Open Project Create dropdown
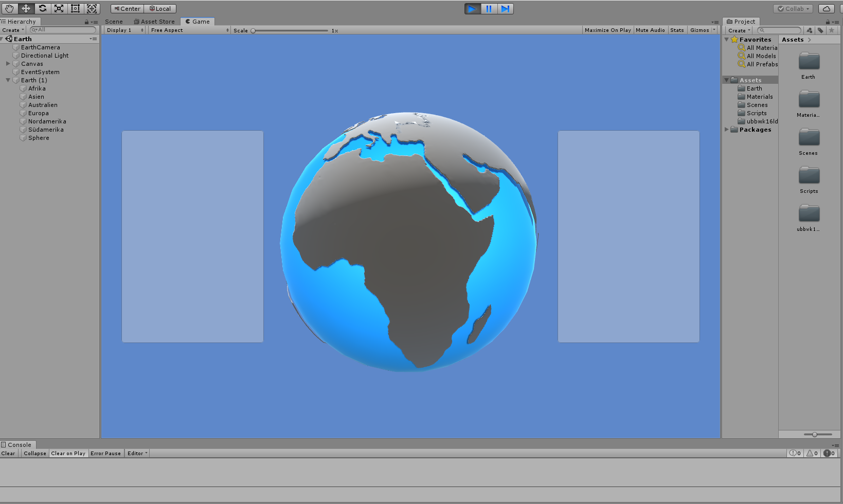 click(740, 30)
